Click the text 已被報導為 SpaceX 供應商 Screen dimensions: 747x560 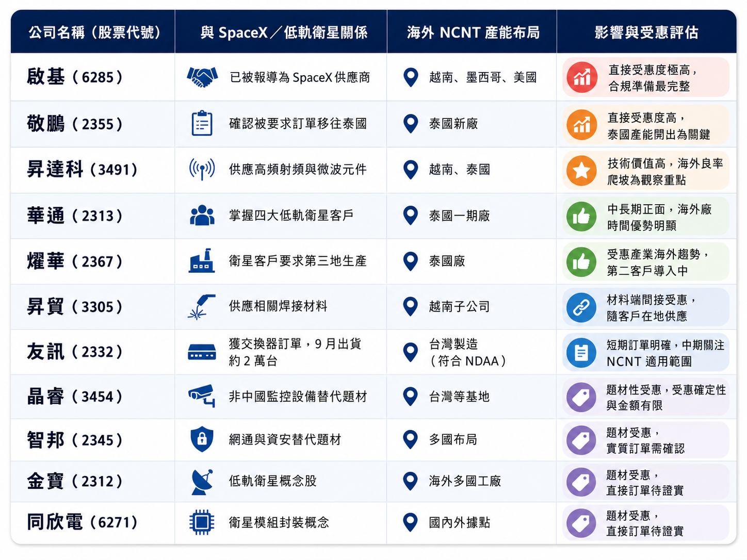[x=300, y=77]
